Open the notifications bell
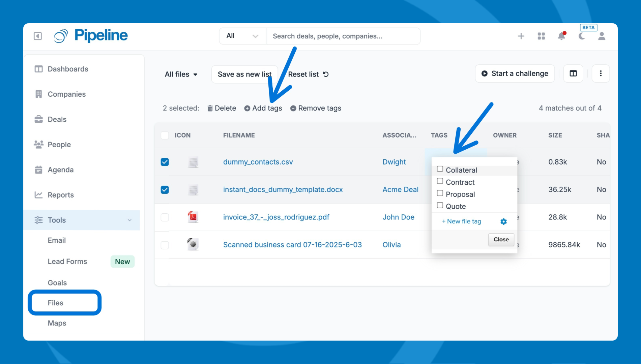 pyautogui.click(x=561, y=36)
